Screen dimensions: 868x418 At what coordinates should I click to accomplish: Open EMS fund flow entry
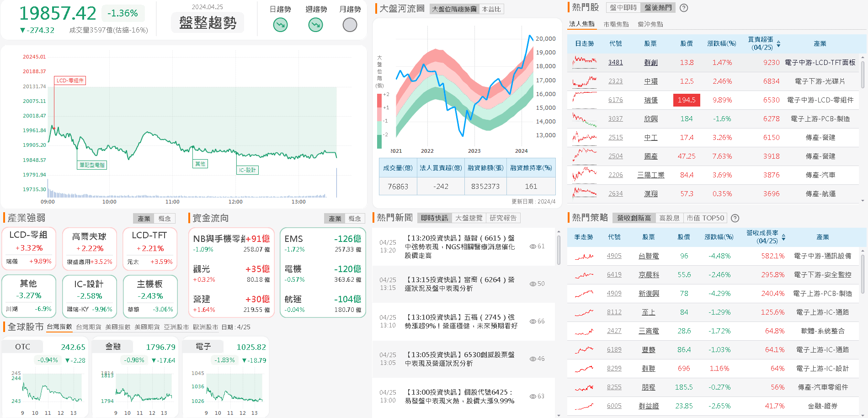point(323,244)
